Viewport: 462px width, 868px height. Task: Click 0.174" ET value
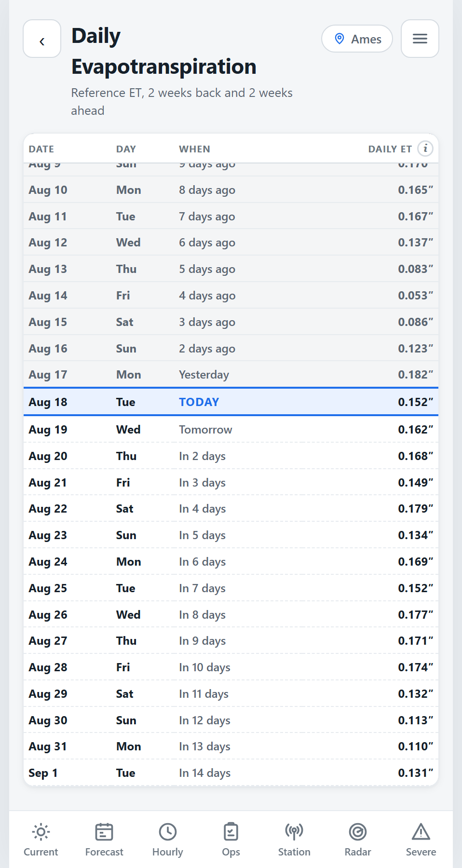tap(415, 667)
